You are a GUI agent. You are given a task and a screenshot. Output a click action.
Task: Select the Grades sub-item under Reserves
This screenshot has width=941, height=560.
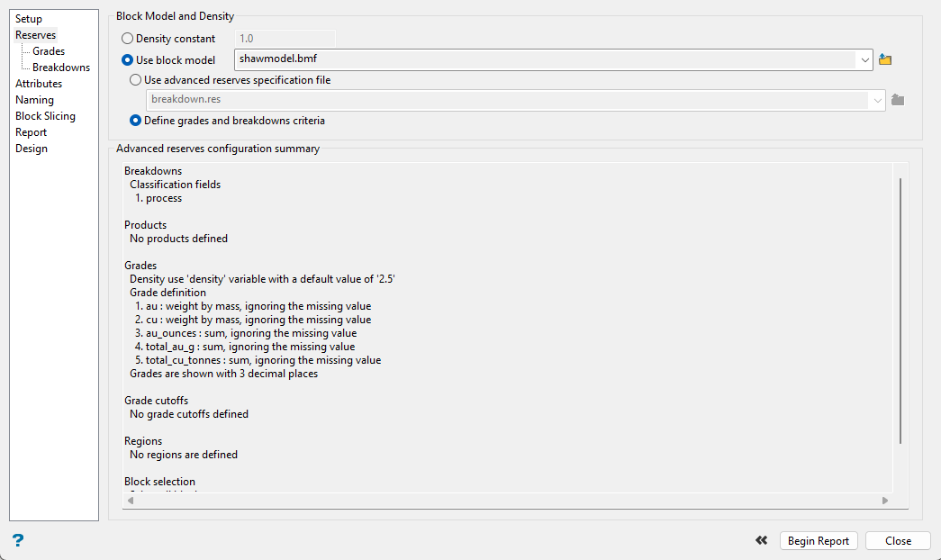click(x=49, y=51)
